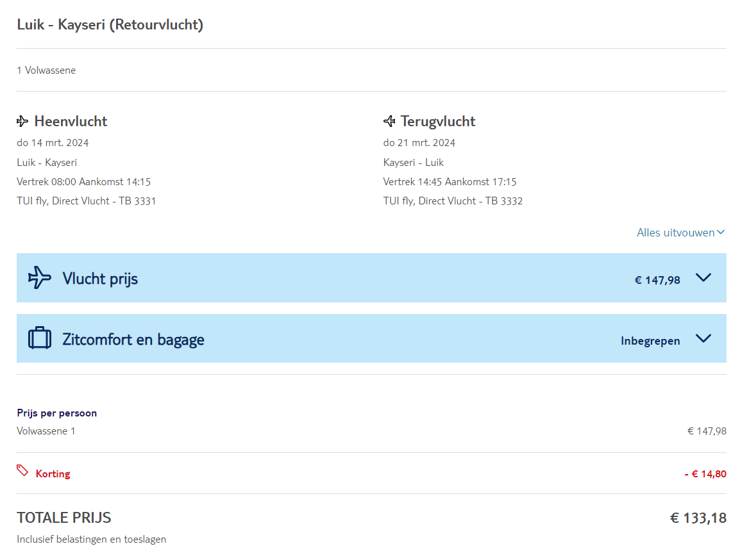Screen dimensions: 749x560
Task: Expand the Zitcomfort en bagage chevron
Action: pos(703,339)
